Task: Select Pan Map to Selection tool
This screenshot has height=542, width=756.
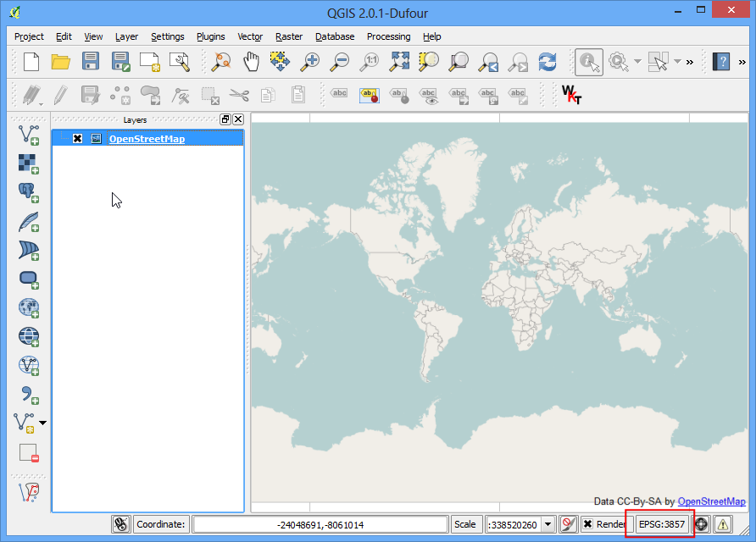Action: pyautogui.click(x=281, y=62)
